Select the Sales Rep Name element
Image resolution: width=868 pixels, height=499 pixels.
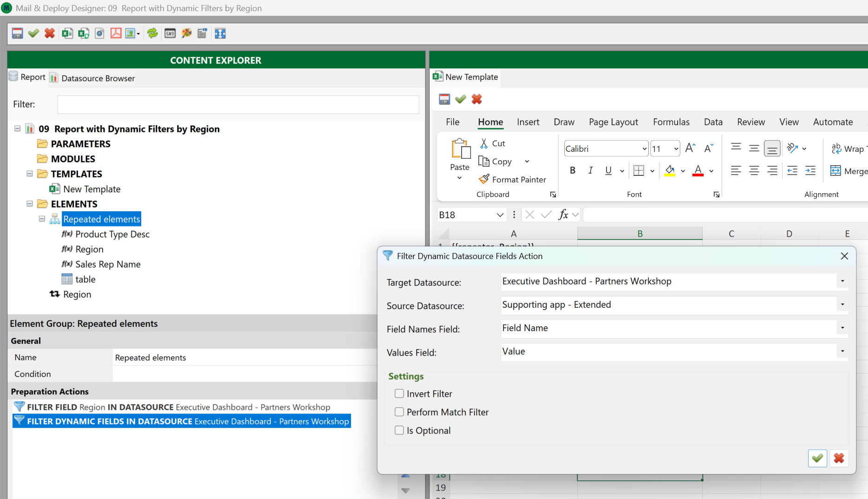coord(108,265)
